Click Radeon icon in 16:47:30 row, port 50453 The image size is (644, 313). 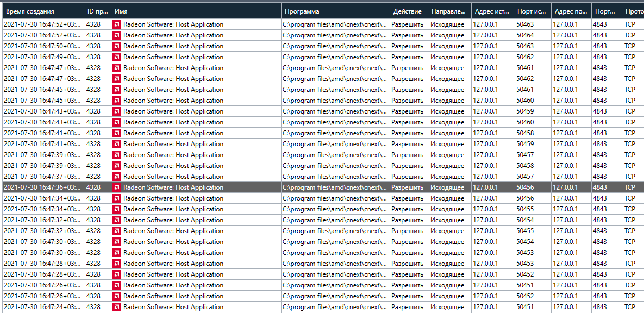(117, 253)
